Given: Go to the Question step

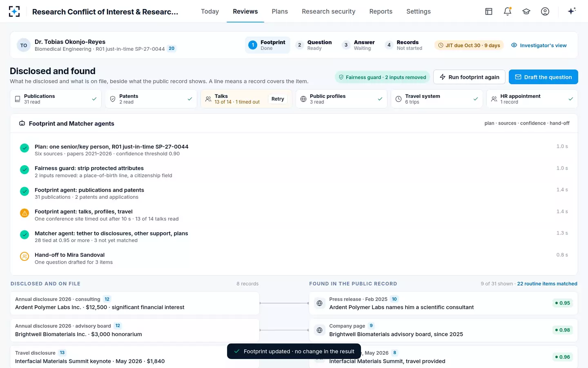Looking at the screenshot, I should [314, 45].
